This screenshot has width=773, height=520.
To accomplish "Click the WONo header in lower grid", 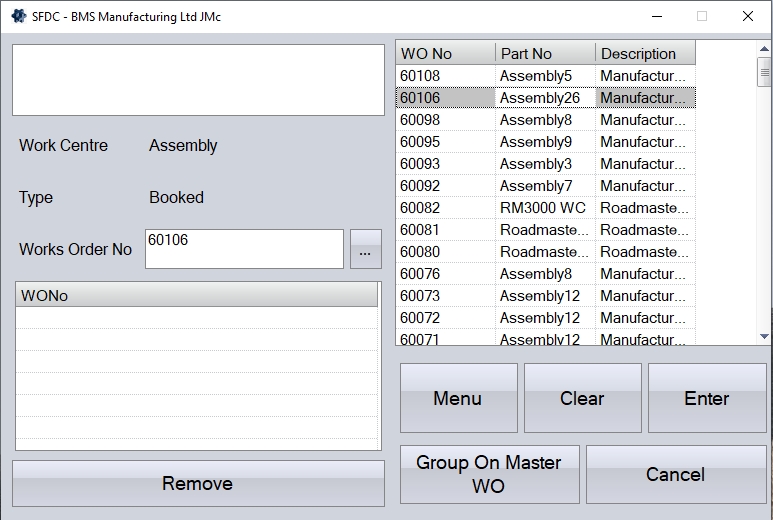I will (x=197, y=295).
